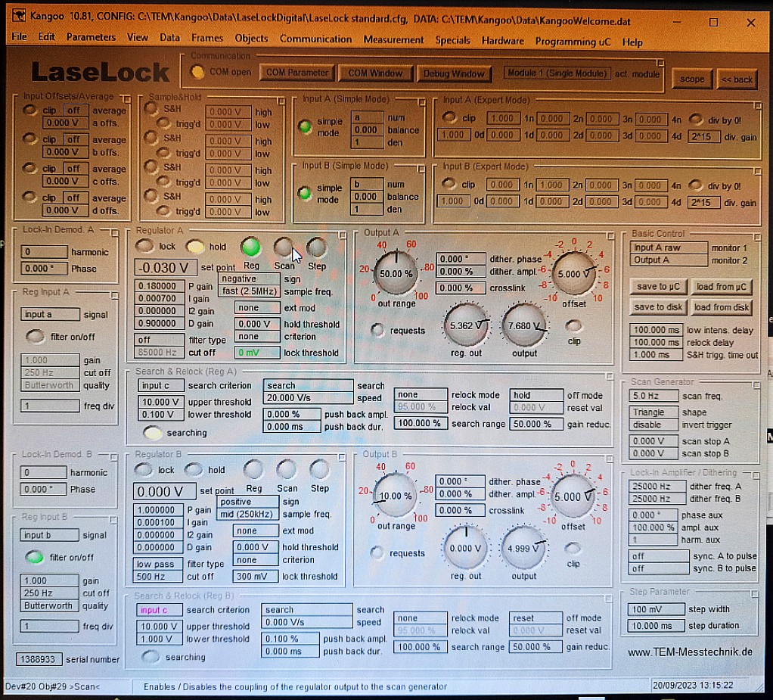773x700 pixels.
Task: Click the save to disk button
Action: click(x=659, y=307)
